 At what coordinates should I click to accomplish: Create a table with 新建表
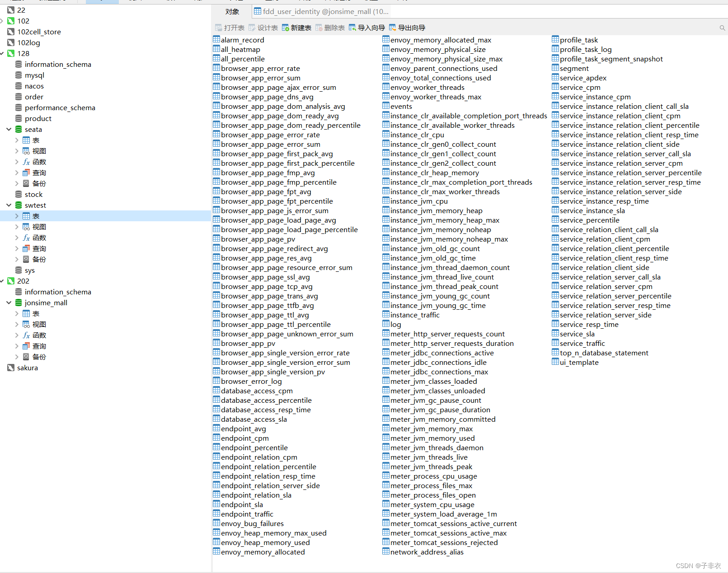click(296, 28)
